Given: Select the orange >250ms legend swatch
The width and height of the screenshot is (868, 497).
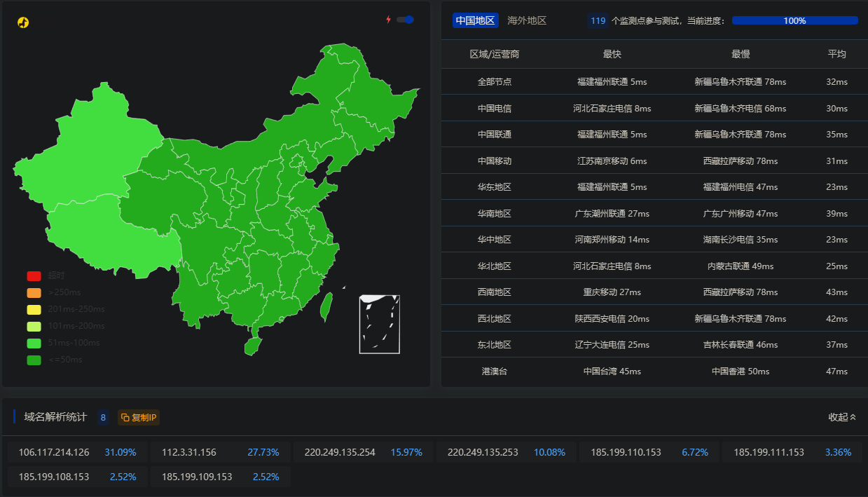Looking at the screenshot, I should click(32, 292).
